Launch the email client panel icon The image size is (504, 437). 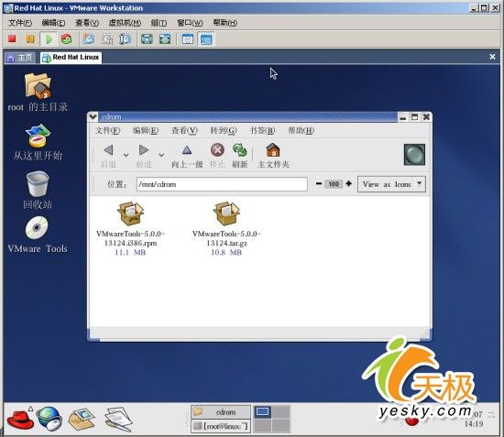(82, 419)
